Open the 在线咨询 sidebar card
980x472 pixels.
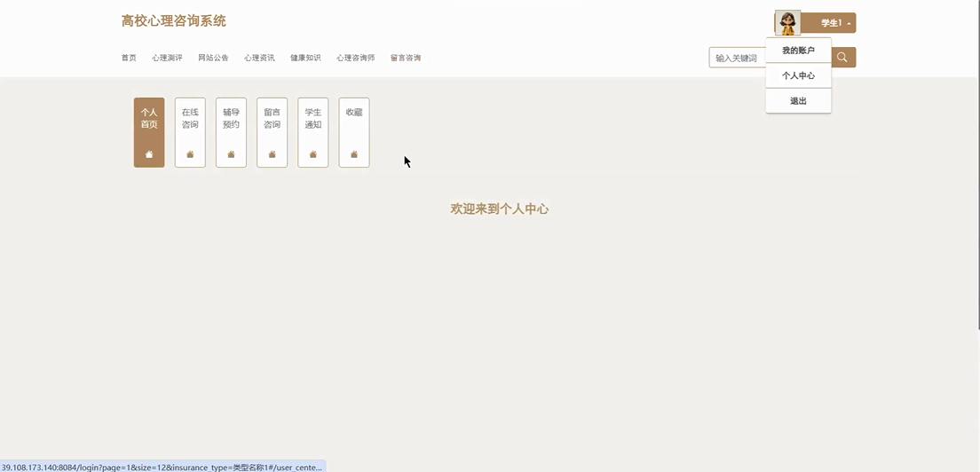(x=190, y=119)
